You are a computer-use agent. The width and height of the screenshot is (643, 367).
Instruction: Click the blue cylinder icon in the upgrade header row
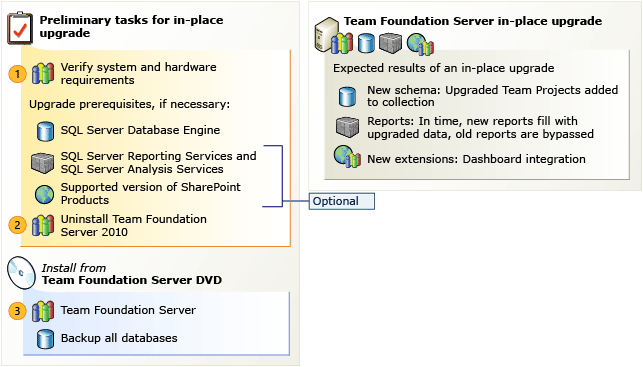[366, 43]
